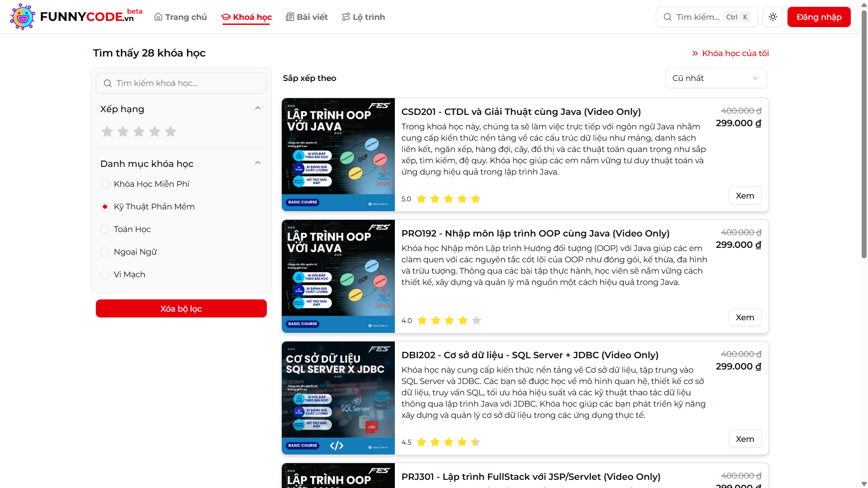Set rating filter to three stars

point(139,132)
